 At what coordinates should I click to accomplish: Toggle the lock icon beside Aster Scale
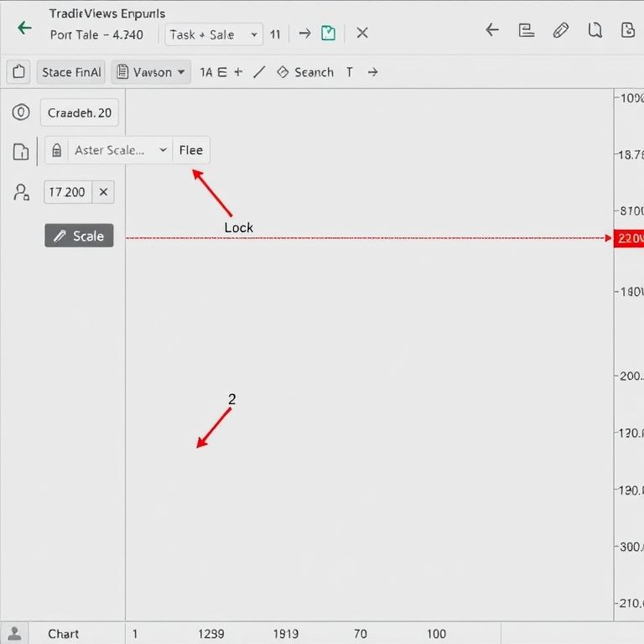coord(56,151)
